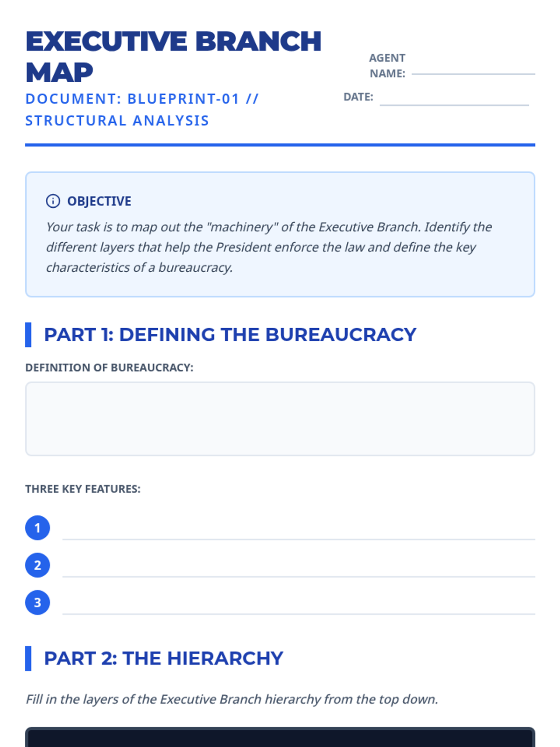Click the italic objective description paragraph
The image size is (560, 747).
(x=268, y=247)
